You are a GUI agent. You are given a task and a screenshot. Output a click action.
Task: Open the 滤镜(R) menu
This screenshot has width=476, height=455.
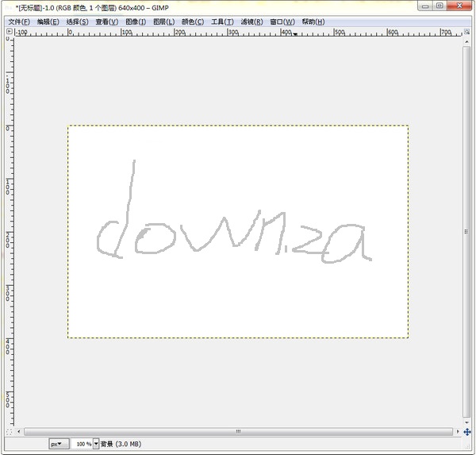[x=251, y=21]
